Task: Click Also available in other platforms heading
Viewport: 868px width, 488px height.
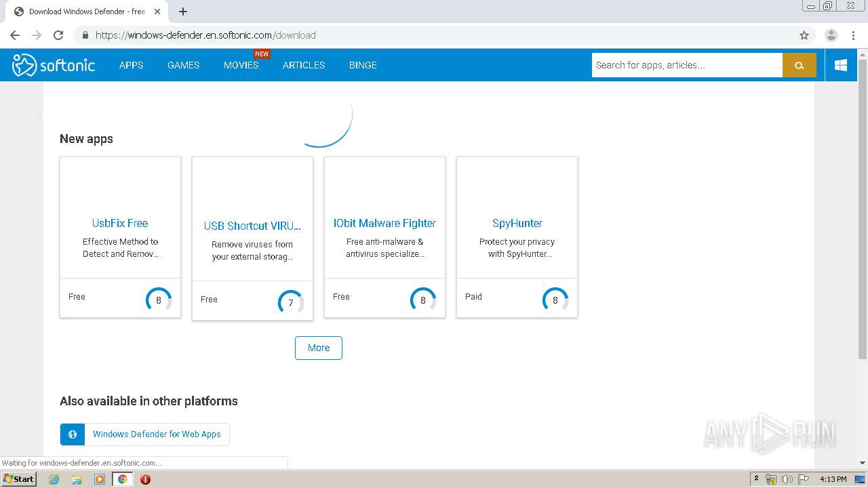Action: tap(149, 401)
